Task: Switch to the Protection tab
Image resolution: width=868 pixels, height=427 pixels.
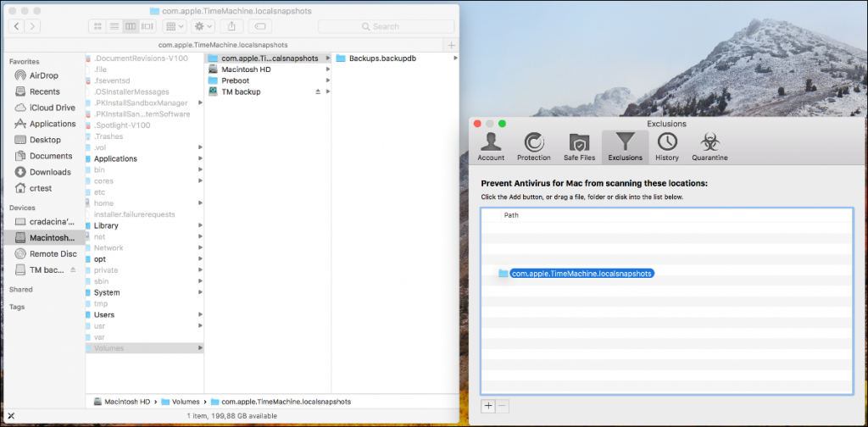Action: coord(534,147)
